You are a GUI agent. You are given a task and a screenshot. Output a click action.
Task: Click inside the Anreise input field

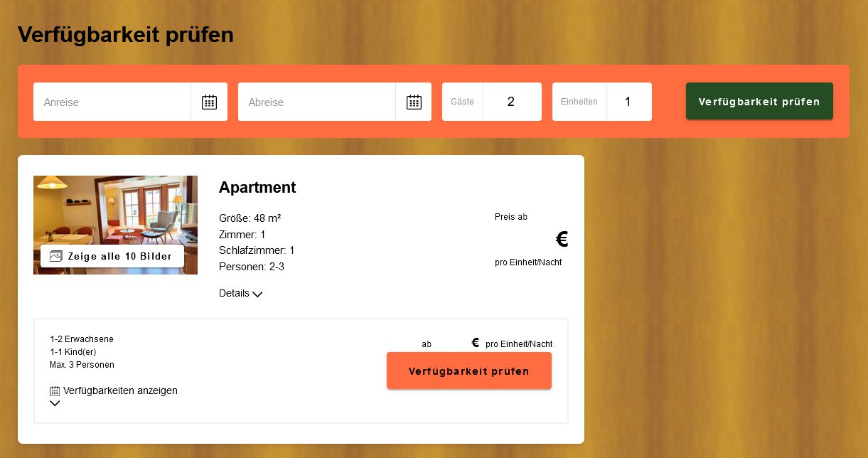[x=112, y=102]
